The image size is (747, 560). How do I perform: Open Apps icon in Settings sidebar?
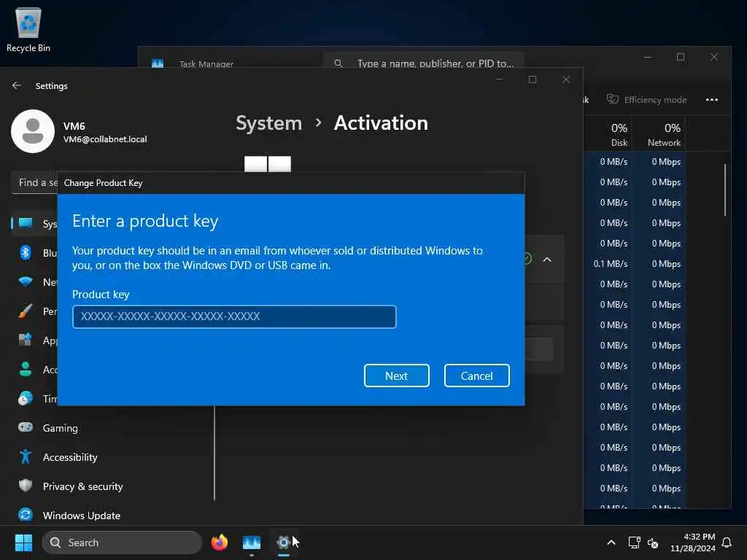(x=26, y=340)
